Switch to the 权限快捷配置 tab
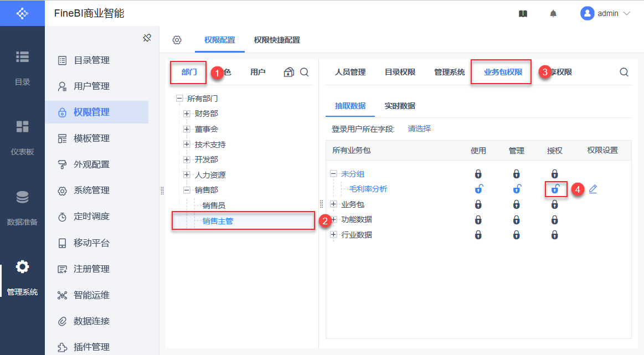The image size is (644, 355). point(277,40)
